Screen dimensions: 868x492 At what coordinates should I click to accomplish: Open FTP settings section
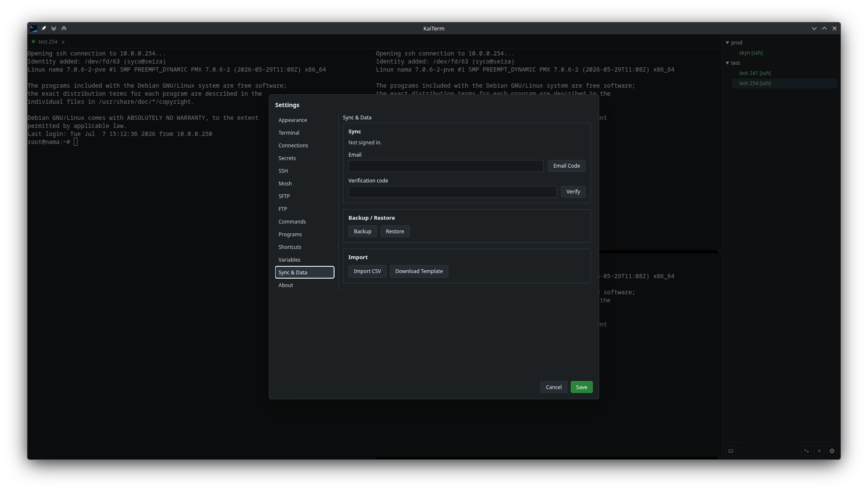click(304, 209)
